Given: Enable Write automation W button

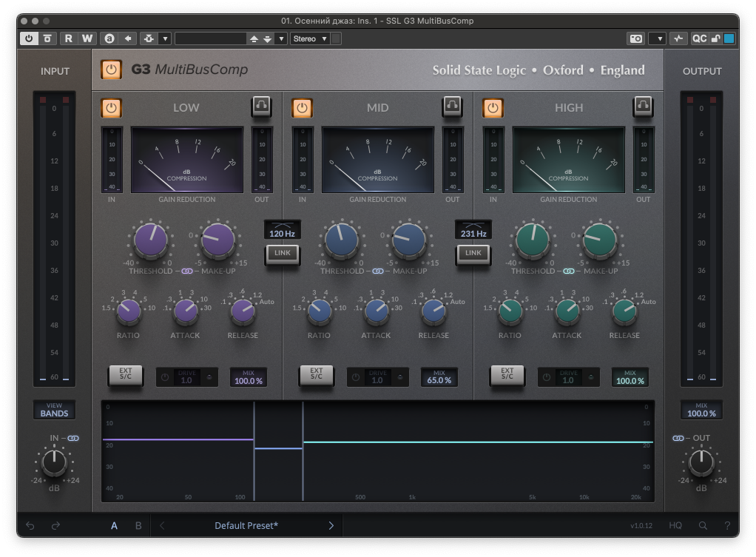Looking at the screenshot, I should click(x=87, y=38).
